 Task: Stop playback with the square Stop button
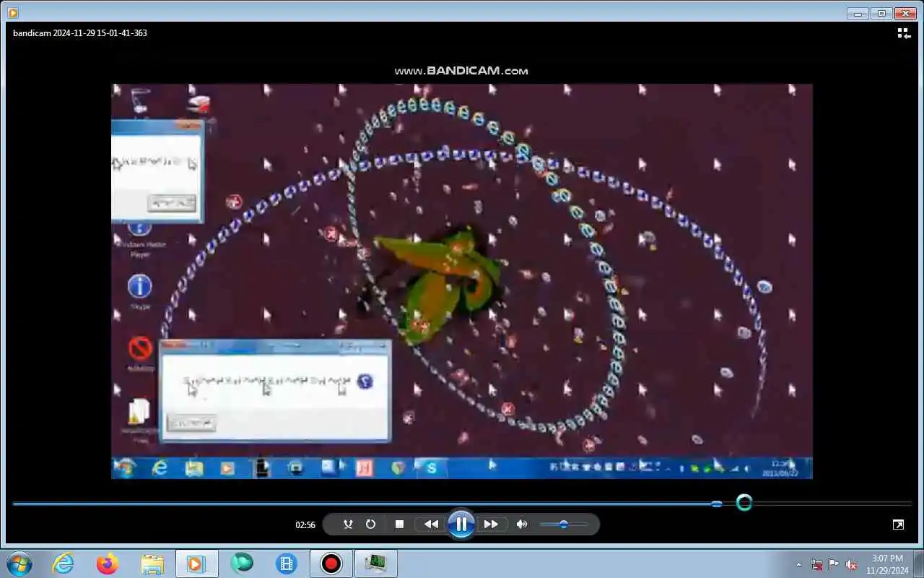click(399, 525)
